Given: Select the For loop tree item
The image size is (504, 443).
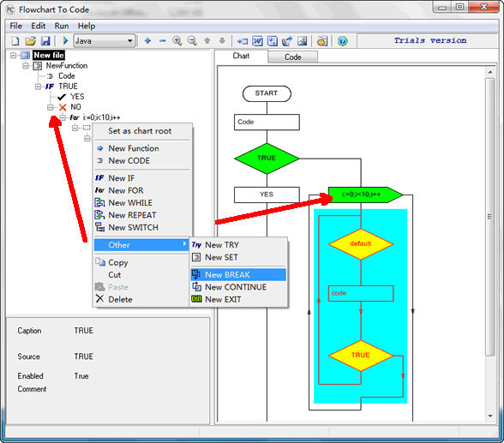Looking at the screenshot, I should (101, 117).
